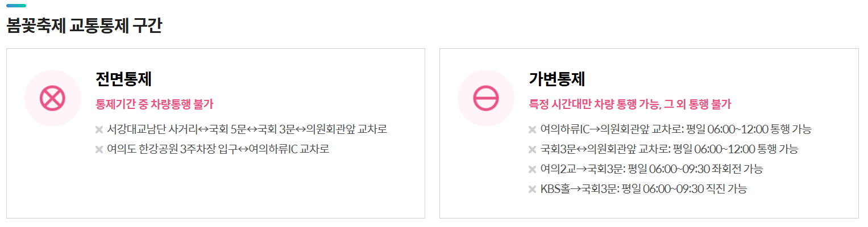Click the X bullet beside 여의2교→국회3문
The image size is (868, 227).
click(x=532, y=169)
